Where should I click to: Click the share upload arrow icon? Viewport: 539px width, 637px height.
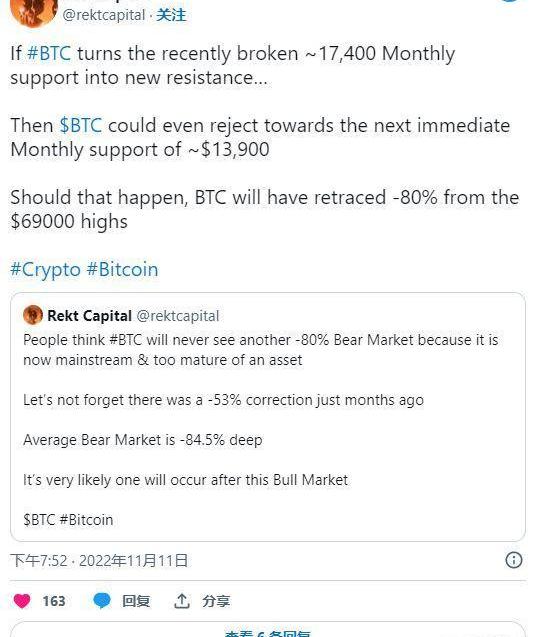click(182, 601)
